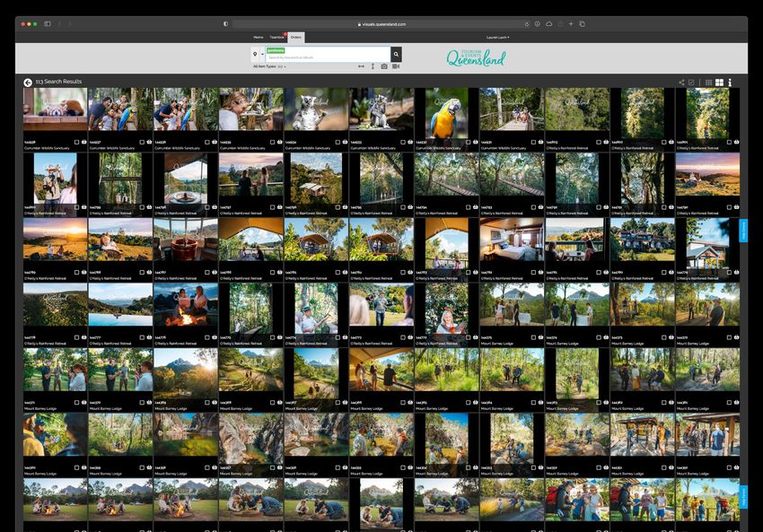Click the Tourism & Events Queensland logo
This screenshot has width=763, height=532.
(x=476, y=58)
